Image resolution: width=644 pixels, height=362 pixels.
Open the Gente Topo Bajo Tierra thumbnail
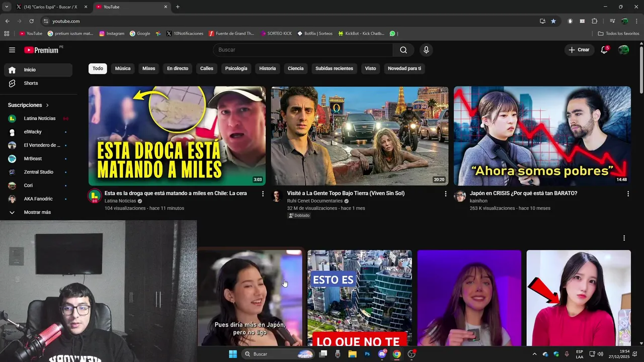360,136
